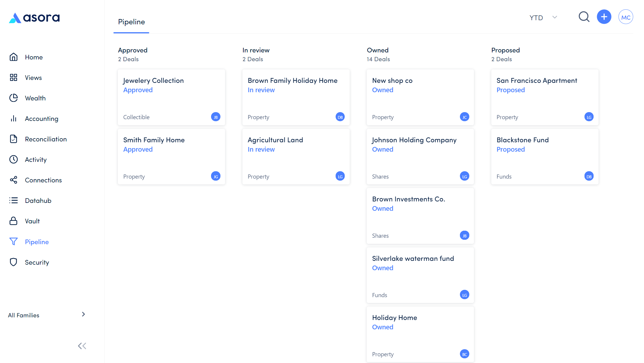Image resolution: width=644 pixels, height=363 pixels.
Task: Go to Datahub in sidebar
Action: (38, 201)
